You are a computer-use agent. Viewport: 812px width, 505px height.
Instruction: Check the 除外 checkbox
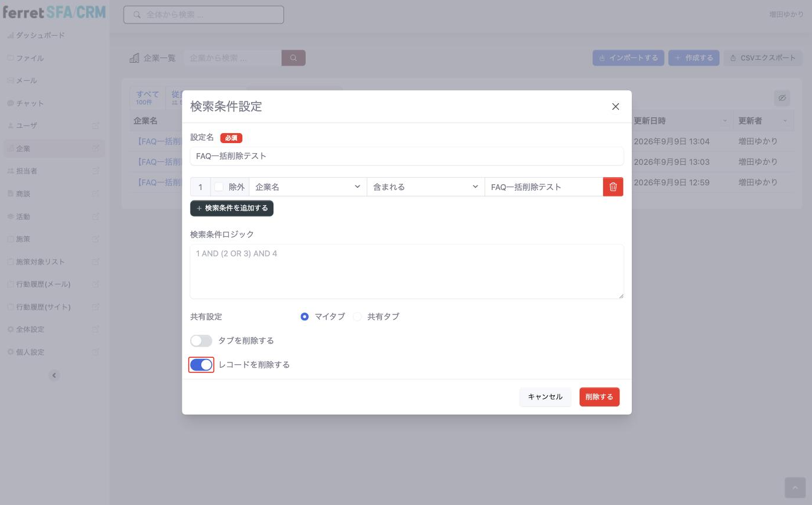tap(219, 187)
